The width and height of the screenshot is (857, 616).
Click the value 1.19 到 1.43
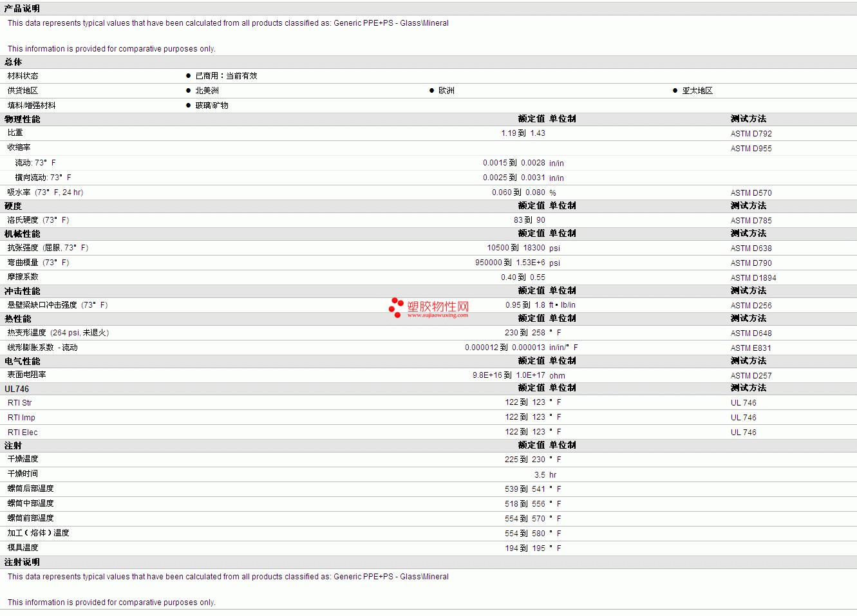click(523, 133)
